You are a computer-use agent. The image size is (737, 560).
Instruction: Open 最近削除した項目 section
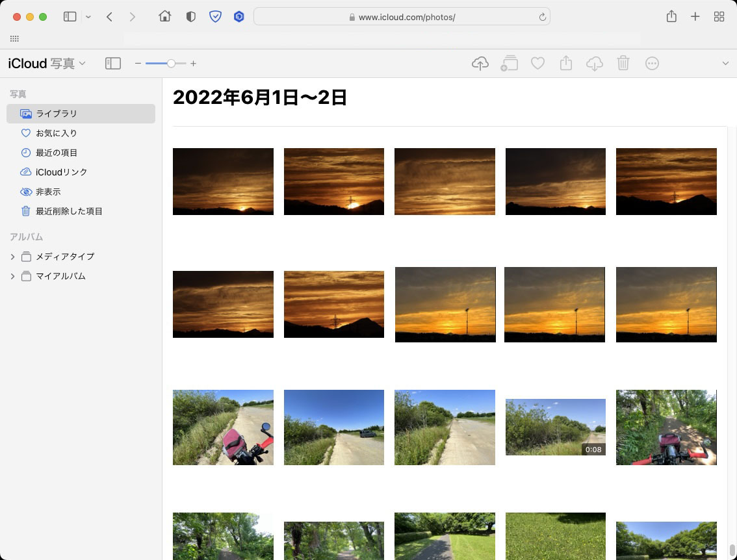tap(69, 211)
